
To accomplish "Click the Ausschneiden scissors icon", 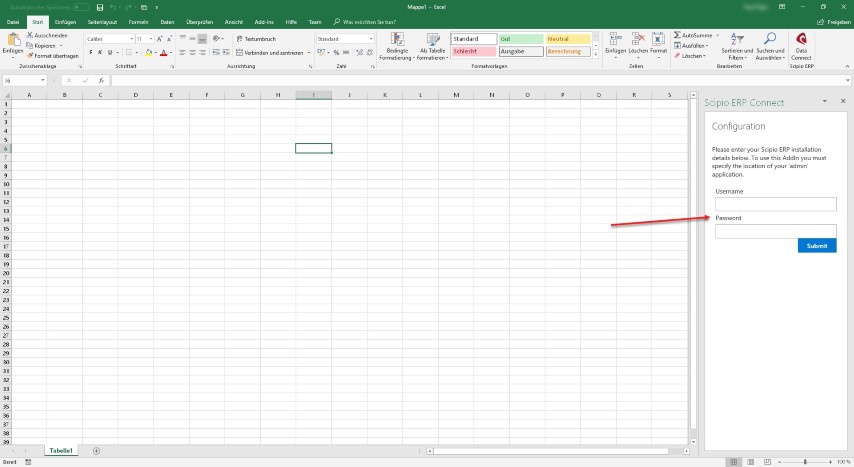I will 30,34.
